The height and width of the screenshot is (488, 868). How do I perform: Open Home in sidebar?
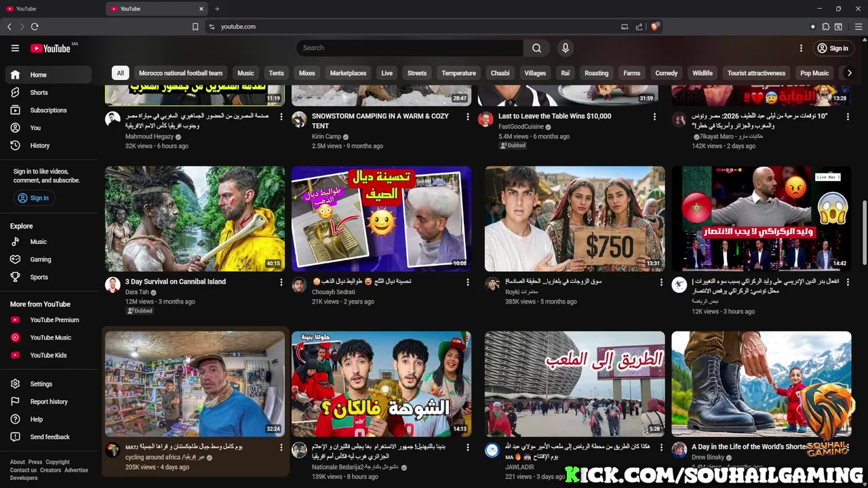point(48,75)
